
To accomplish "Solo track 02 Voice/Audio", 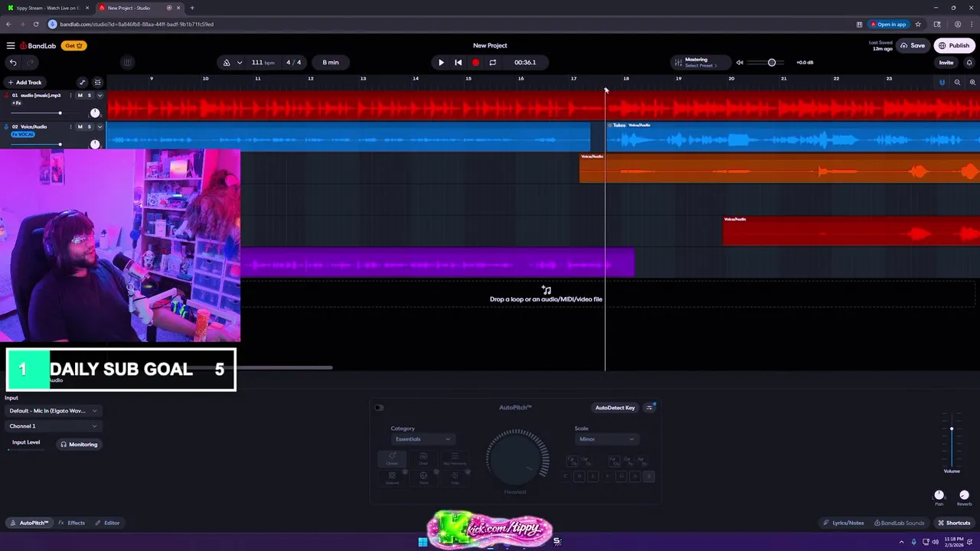I will 90,126.
